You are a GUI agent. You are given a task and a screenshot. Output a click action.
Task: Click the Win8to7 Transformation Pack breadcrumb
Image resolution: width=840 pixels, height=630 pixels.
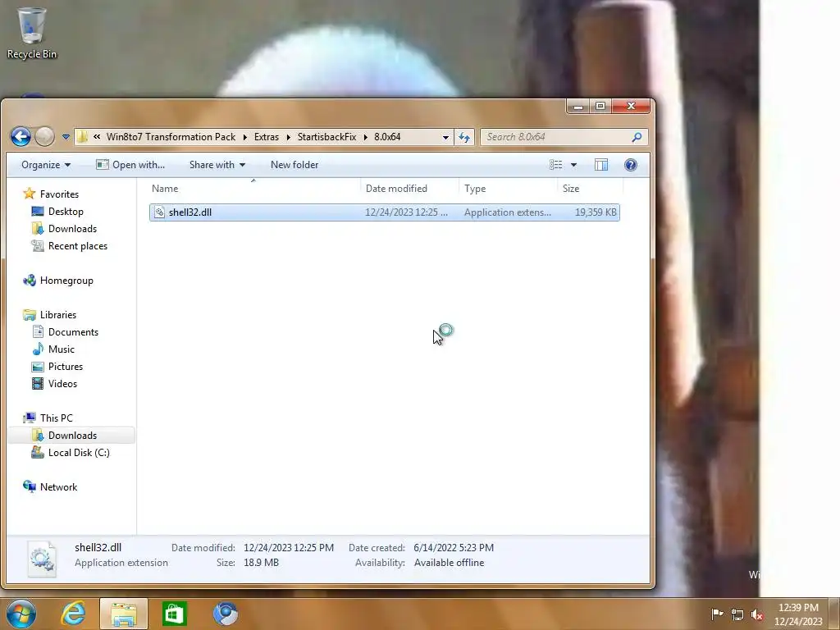click(171, 137)
